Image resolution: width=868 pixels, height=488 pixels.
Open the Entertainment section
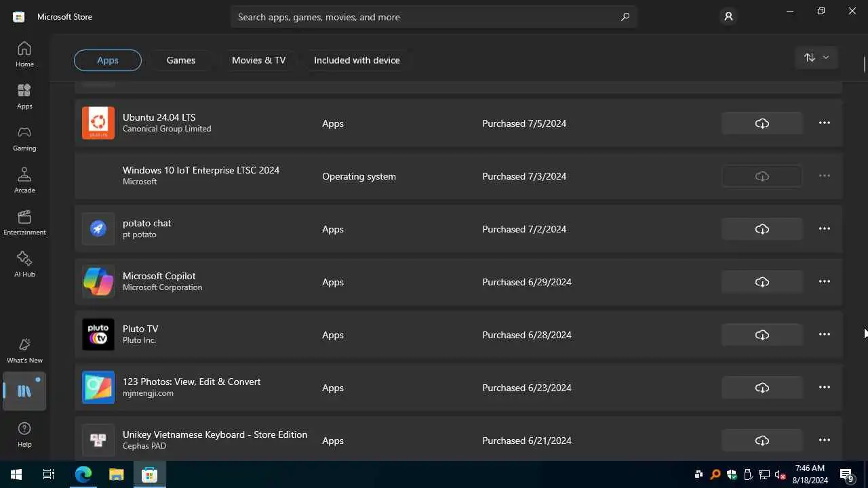[x=24, y=222]
